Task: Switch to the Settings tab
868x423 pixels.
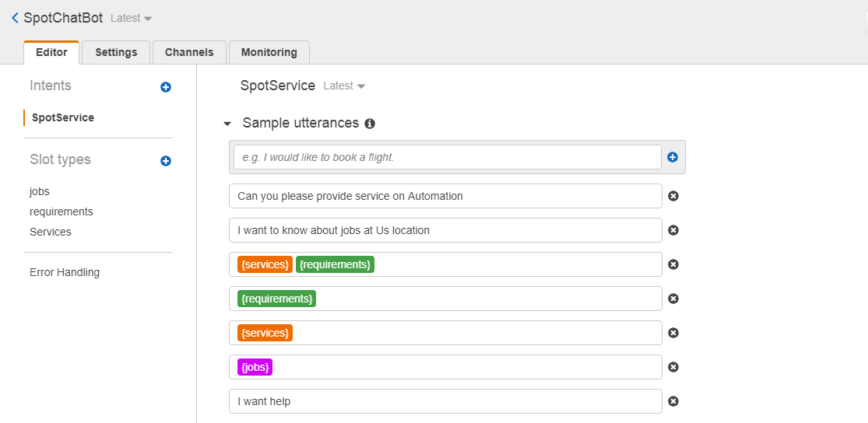Action: click(116, 53)
